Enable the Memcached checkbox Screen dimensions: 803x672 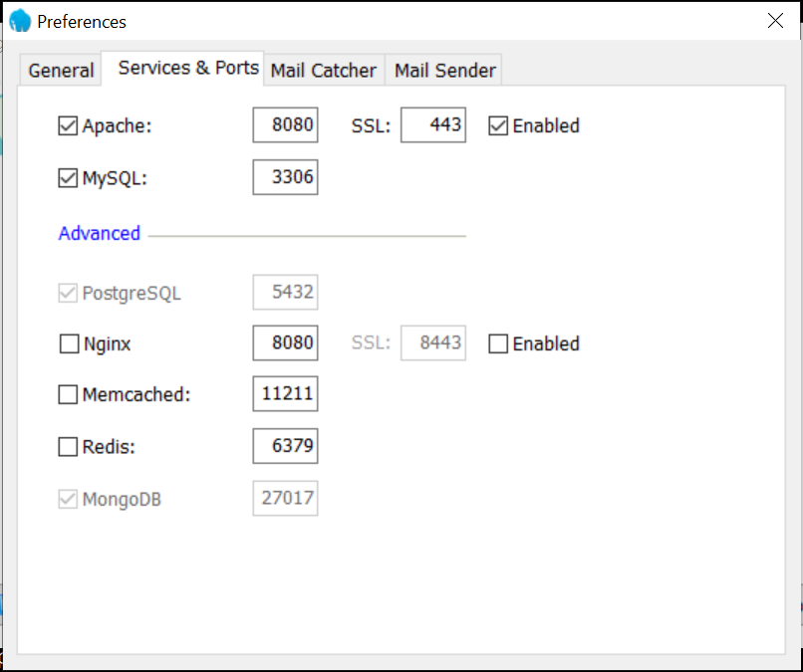tap(68, 394)
